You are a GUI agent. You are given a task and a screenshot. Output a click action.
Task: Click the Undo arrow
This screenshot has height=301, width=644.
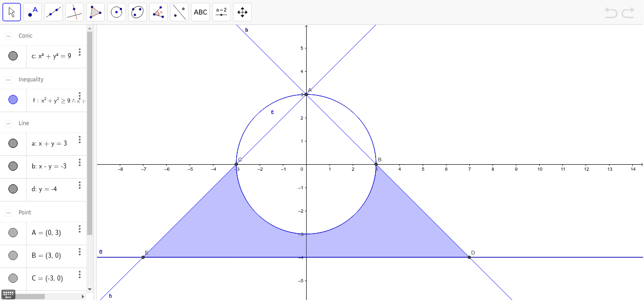click(x=611, y=13)
